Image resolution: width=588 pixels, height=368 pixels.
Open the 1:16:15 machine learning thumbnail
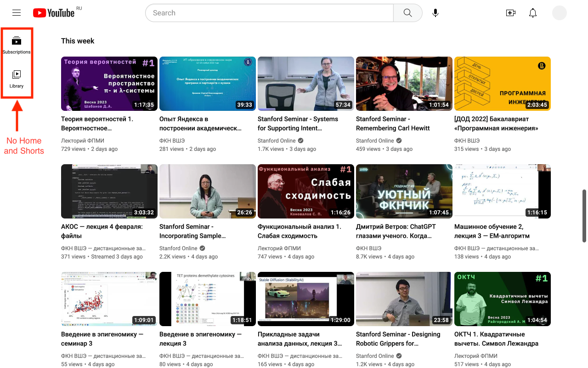pos(503,191)
